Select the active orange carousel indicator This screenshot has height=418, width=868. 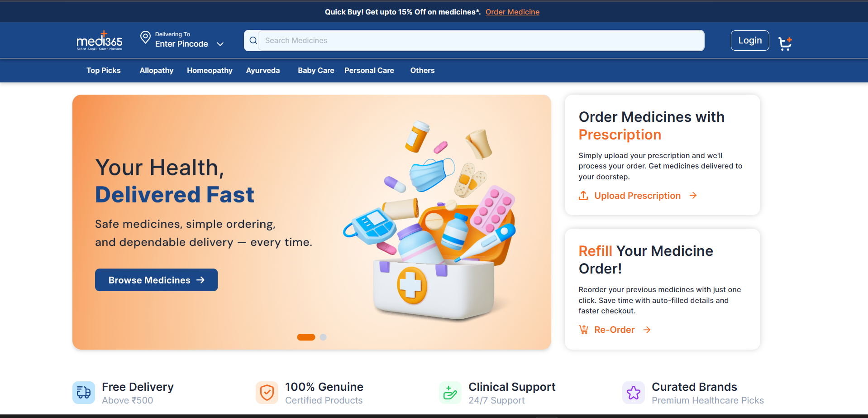point(306,337)
